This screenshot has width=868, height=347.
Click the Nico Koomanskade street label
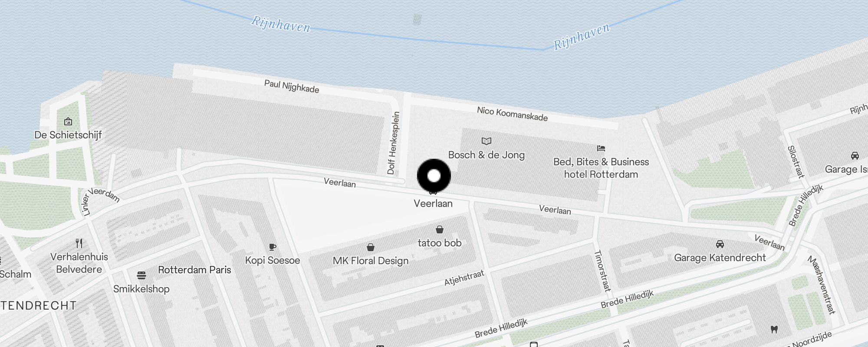tap(512, 114)
